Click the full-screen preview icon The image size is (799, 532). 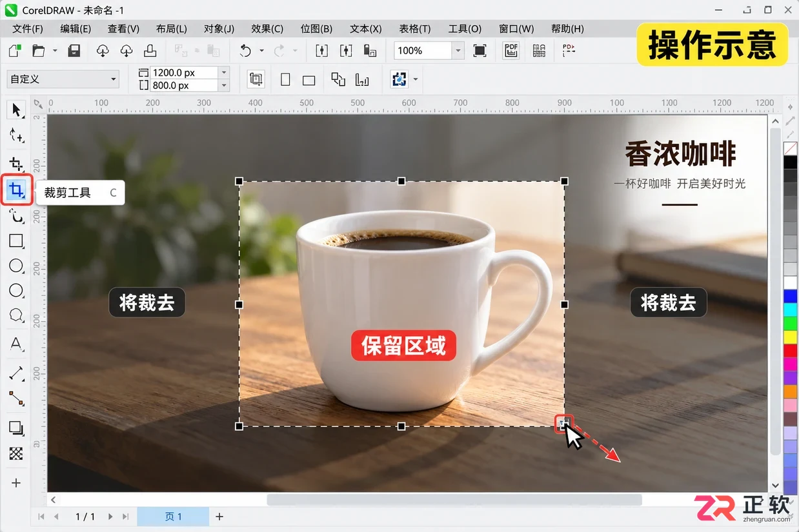(480, 50)
